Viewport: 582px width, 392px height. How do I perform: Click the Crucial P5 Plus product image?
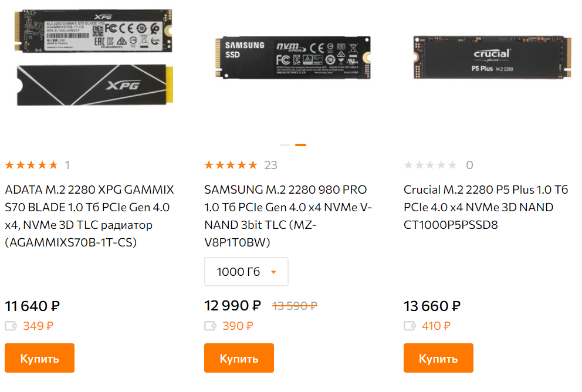(492, 57)
